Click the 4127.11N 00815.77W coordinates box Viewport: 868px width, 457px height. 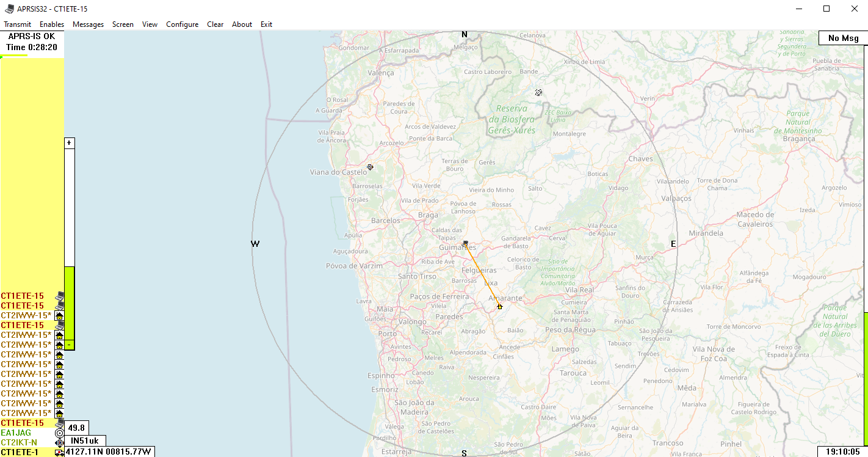[x=109, y=452]
